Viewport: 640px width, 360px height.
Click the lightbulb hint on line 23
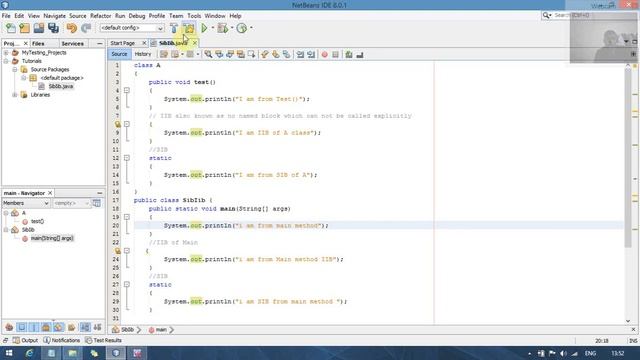[118, 251]
